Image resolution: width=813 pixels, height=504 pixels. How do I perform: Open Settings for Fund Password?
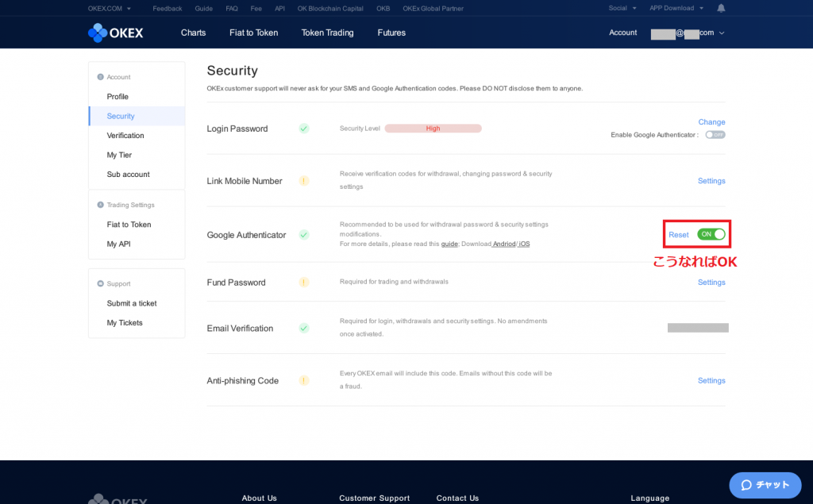click(711, 282)
